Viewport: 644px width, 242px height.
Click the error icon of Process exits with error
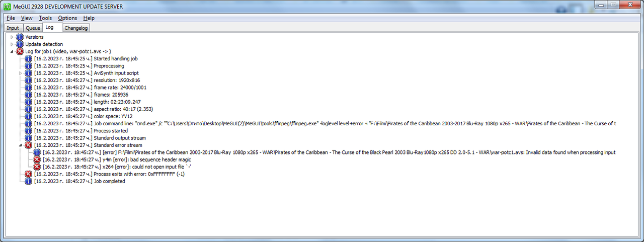pos(29,174)
